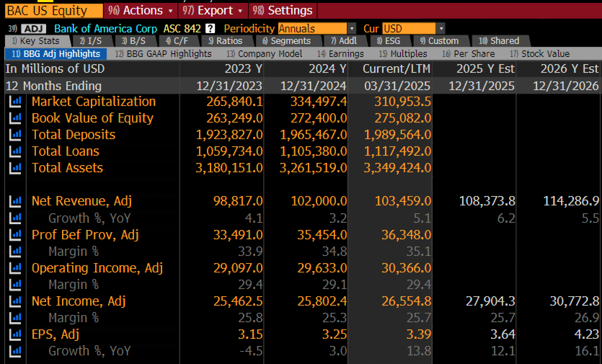The height and width of the screenshot is (364, 602).
Task: Click the BAC US Equity ticker field
Action: pyautogui.click(x=54, y=11)
